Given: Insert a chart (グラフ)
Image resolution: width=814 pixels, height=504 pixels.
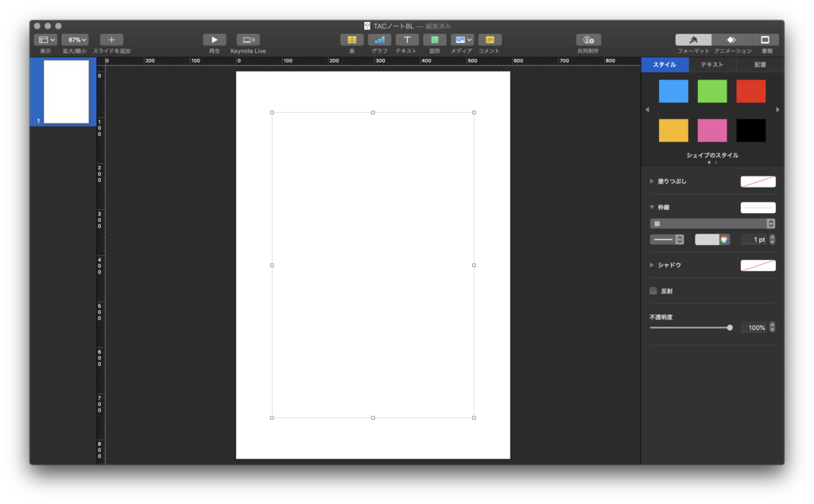Looking at the screenshot, I should tap(379, 40).
